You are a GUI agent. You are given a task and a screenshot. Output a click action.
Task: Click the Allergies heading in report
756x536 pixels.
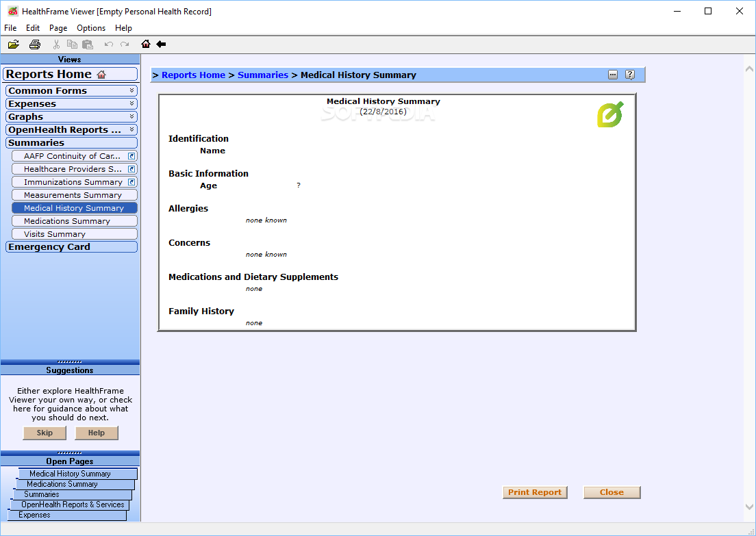(x=188, y=208)
